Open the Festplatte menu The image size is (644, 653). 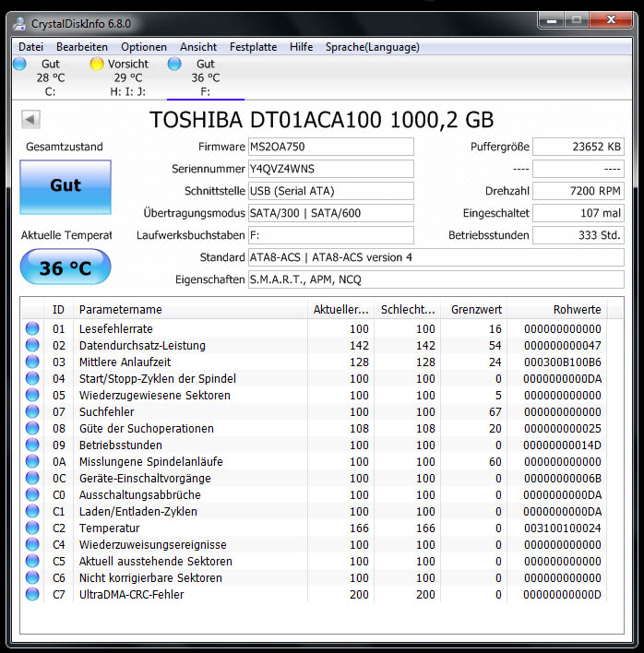coord(254,47)
